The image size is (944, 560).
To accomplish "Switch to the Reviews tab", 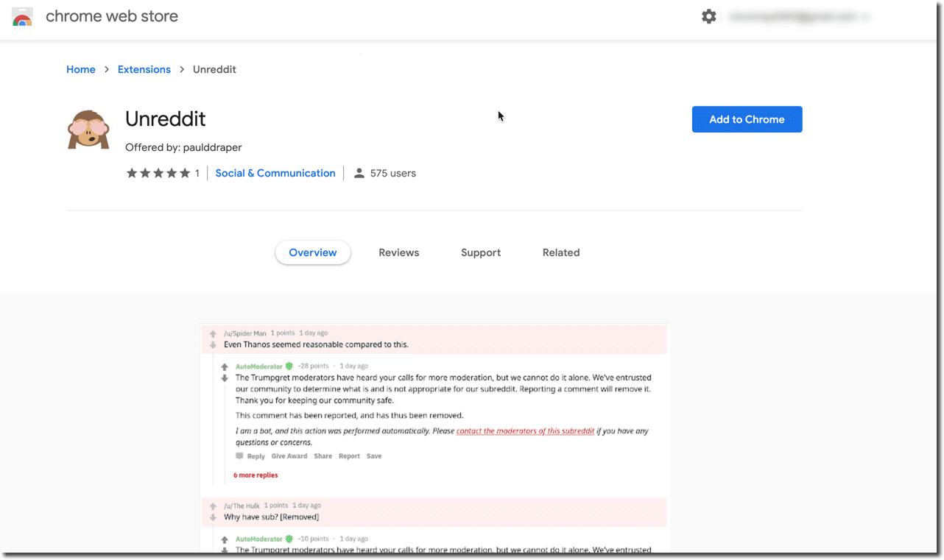I will point(398,252).
